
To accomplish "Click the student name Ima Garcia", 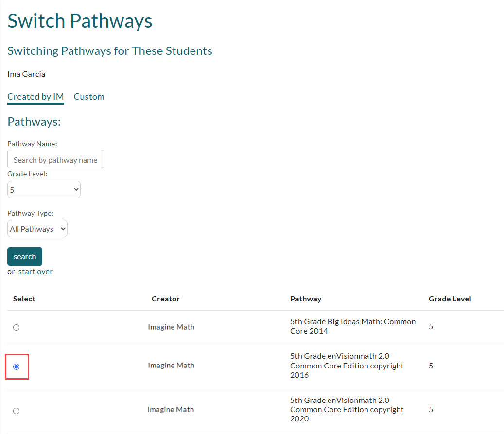I will [x=26, y=74].
